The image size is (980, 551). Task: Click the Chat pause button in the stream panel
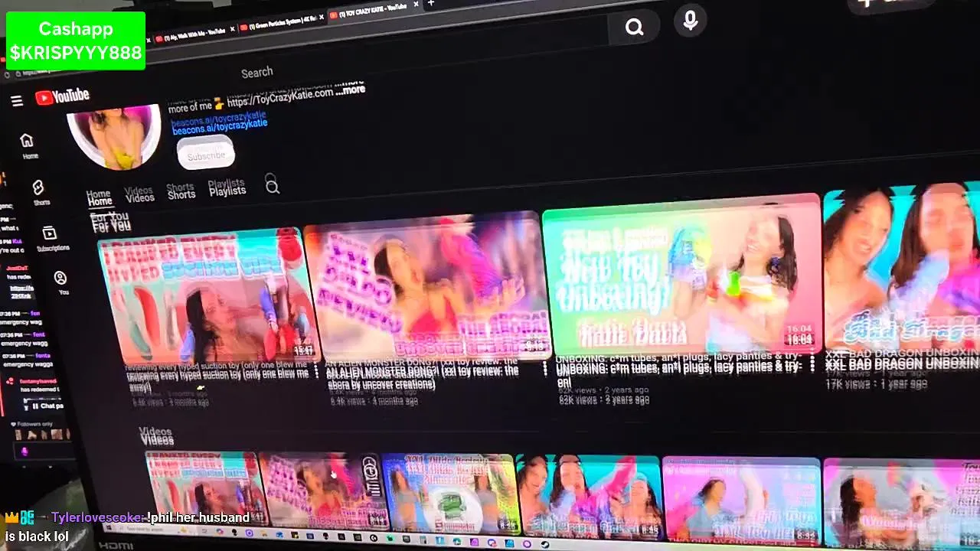coord(47,406)
